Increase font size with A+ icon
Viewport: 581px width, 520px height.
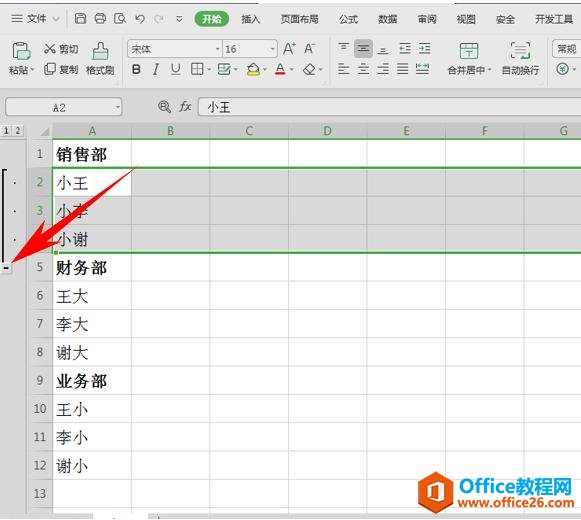(289, 49)
